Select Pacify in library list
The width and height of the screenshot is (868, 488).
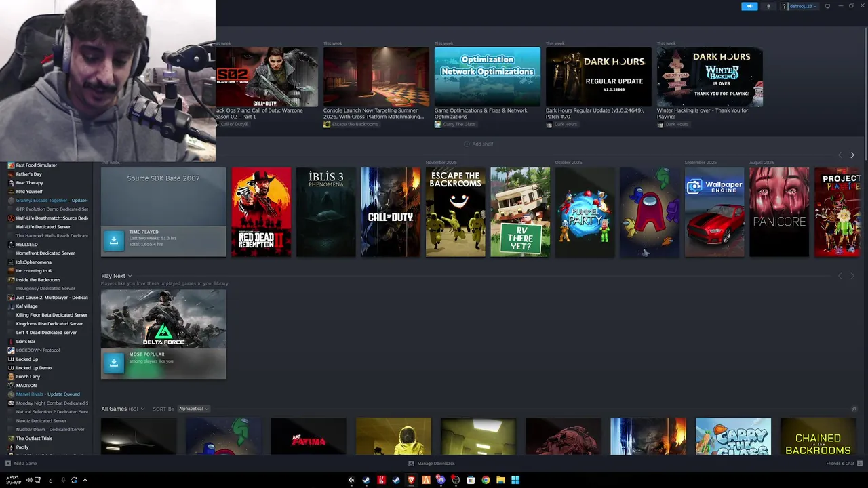(x=22, y=447)
